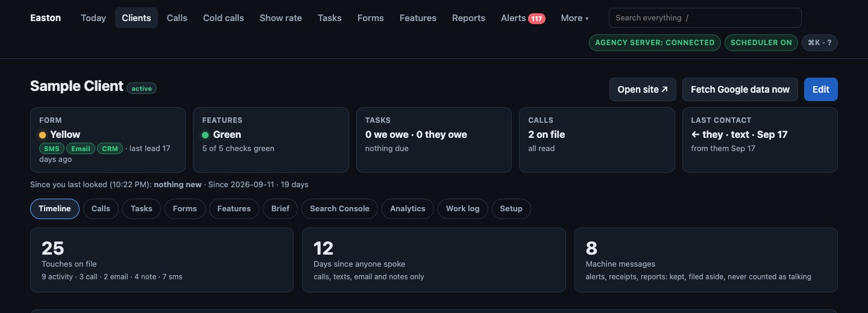Switch to the Features tab pill
The height and width of the screenshot is (313, 868).
tap(234, 209)
